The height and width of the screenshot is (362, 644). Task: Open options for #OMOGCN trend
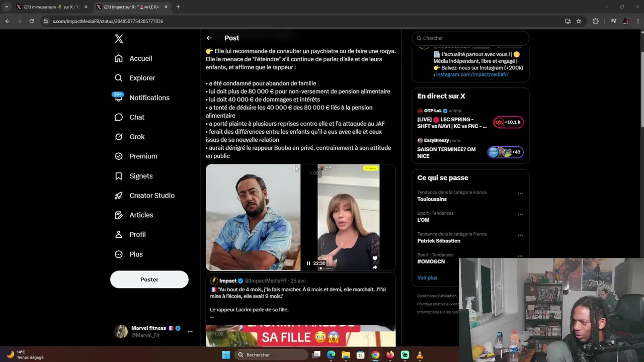520,256
